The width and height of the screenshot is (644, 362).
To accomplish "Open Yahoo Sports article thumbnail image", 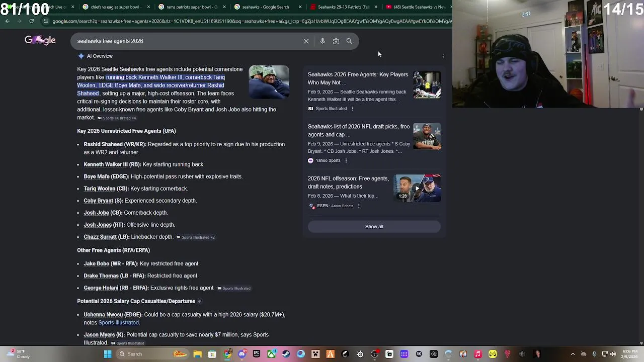I will (427, 137).
